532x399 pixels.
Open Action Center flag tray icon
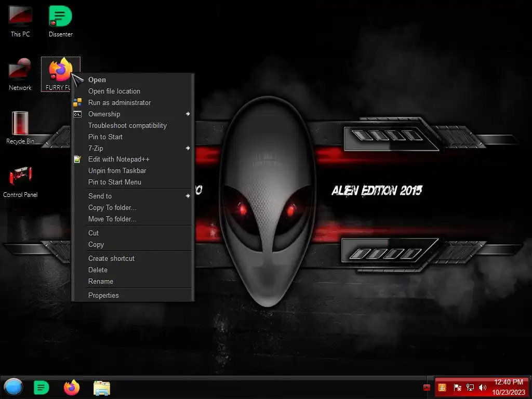457,388
